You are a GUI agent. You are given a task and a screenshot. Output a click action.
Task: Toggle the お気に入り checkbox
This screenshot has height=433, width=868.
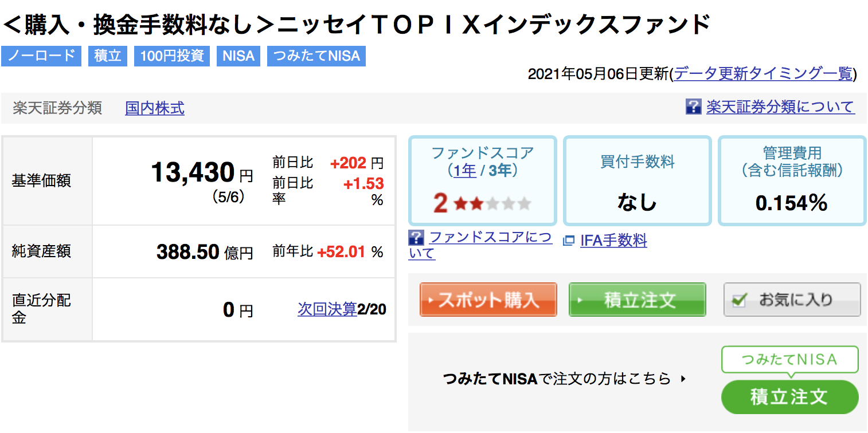(x=740, y=300)
